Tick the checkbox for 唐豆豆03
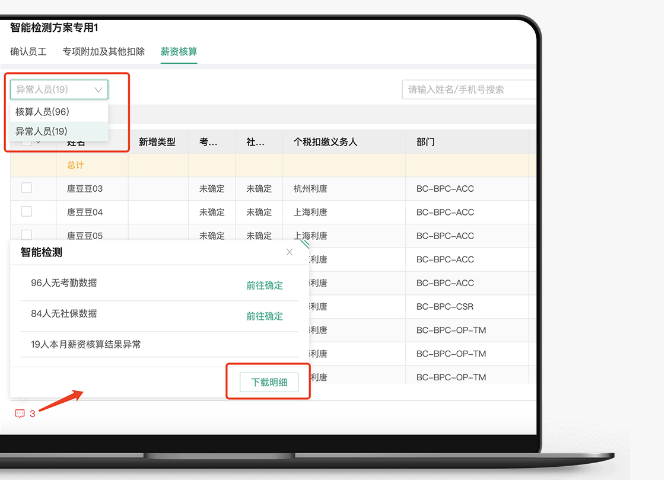 point(26,188)
